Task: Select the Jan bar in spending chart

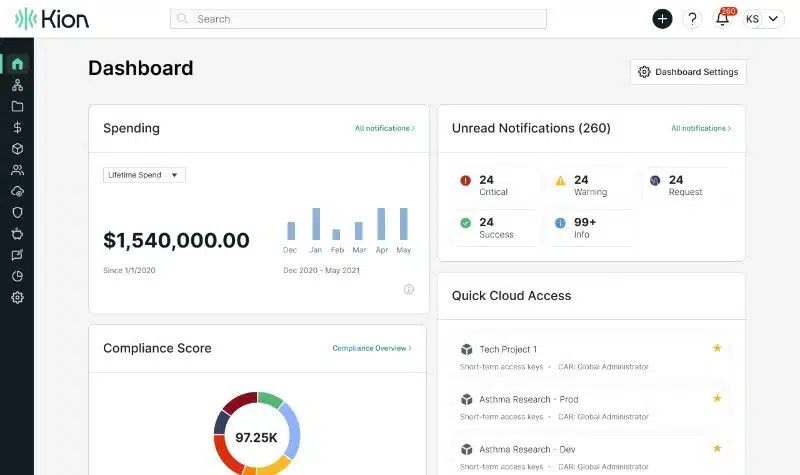Action: 316,224
